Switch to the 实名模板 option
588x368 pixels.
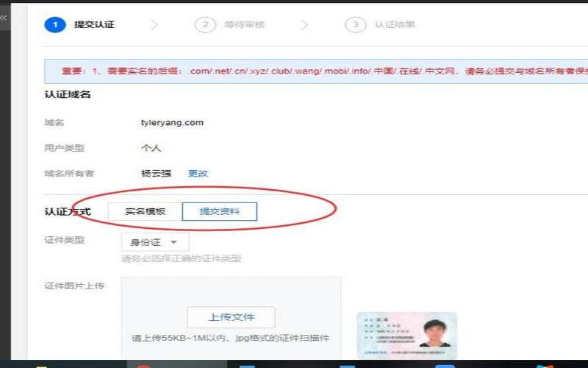click(x=145, y=212)
